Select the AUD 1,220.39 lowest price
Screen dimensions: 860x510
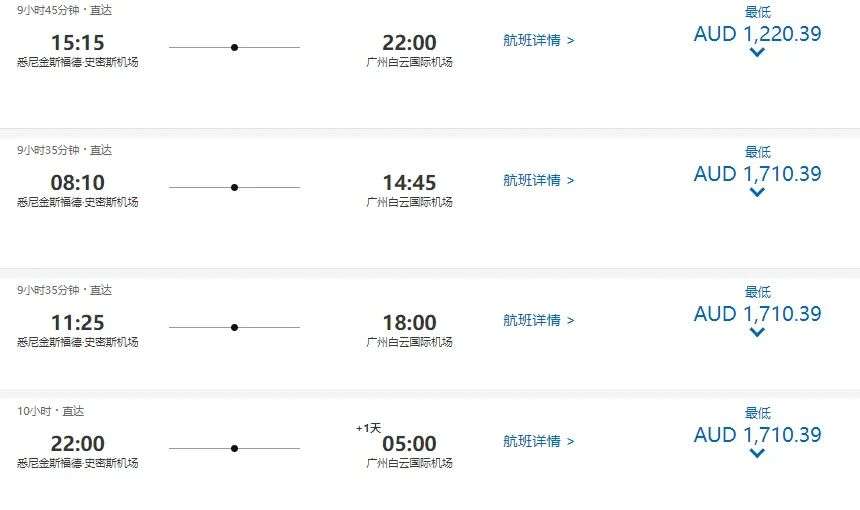[757, 34]
